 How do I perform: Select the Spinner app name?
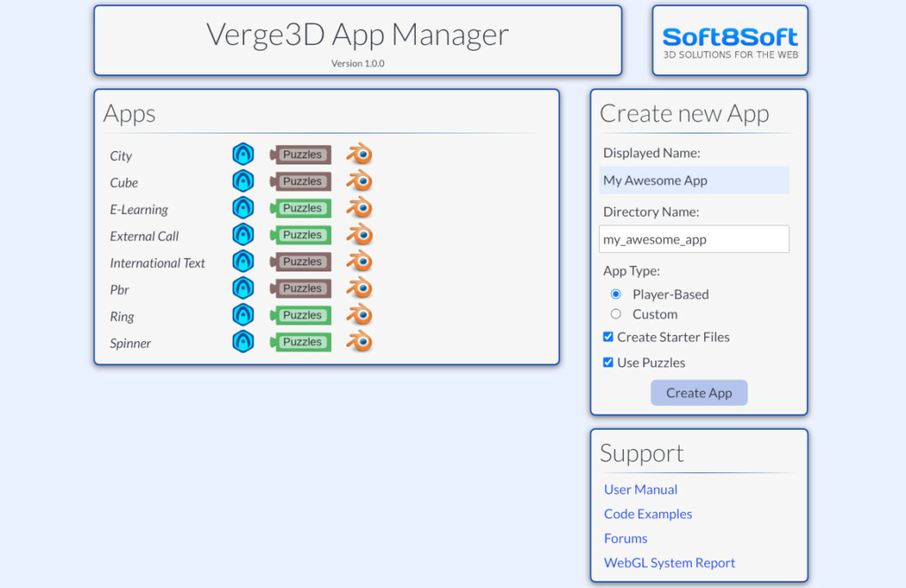[130, 343]
